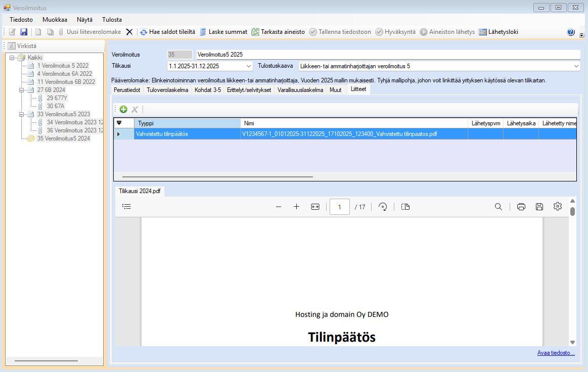Open the Lähetysloki log
This screenshot has height=372, width=588.
pos(499,32)
